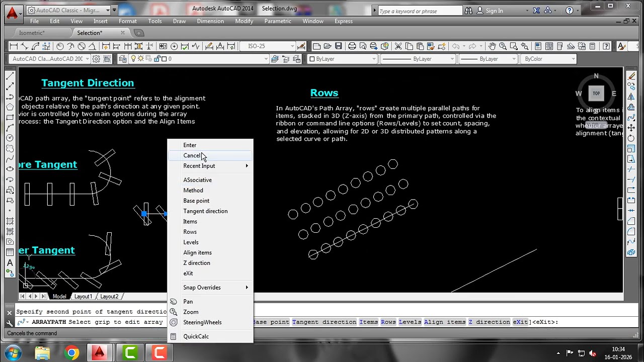Image resolution: width=644 pixels, height=362 pixels.
Task: Toggle layer 0 lock padlock icon
Action: tap(157, 59)
